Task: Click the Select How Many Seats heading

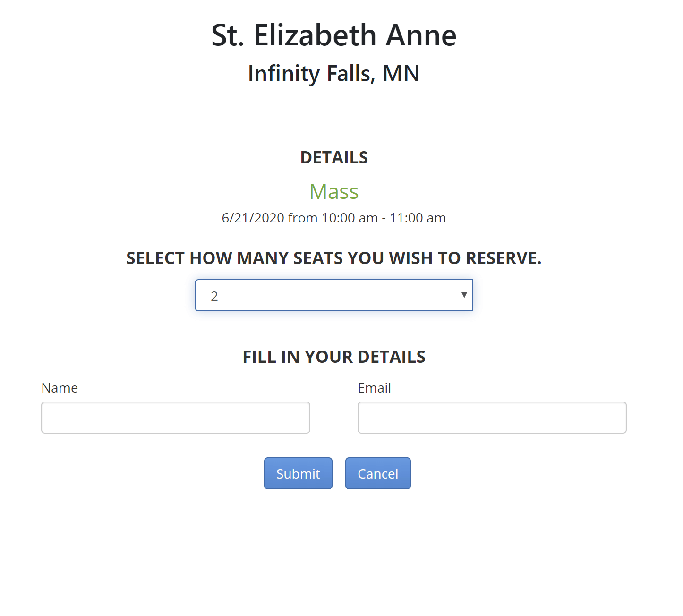Action: [x=333, y=258]
